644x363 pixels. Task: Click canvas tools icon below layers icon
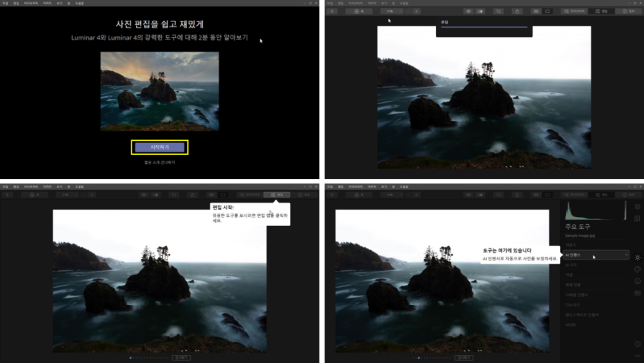click(x=637, y=218)
